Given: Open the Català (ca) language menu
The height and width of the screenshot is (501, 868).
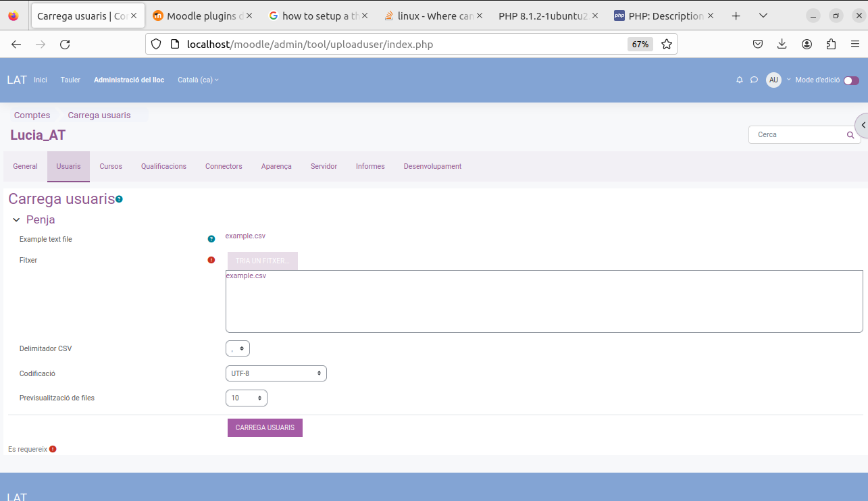Looking at the screenshot, I should tap(198, 80).
